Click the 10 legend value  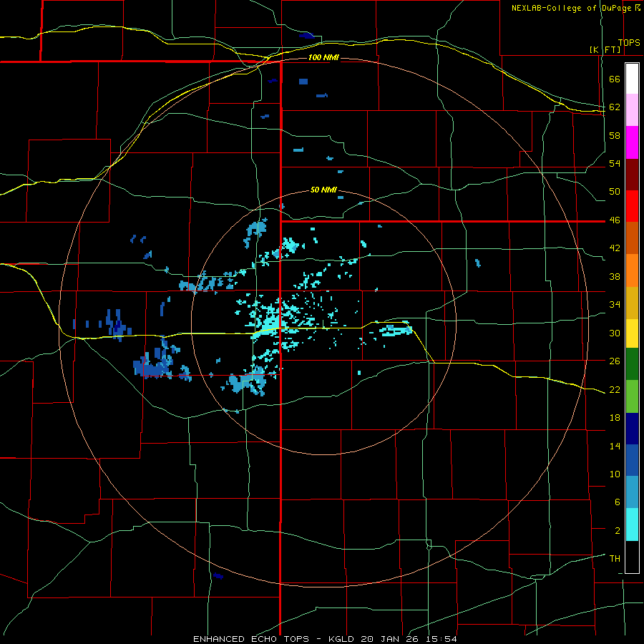pyautogui.click(x=615, y=474)
